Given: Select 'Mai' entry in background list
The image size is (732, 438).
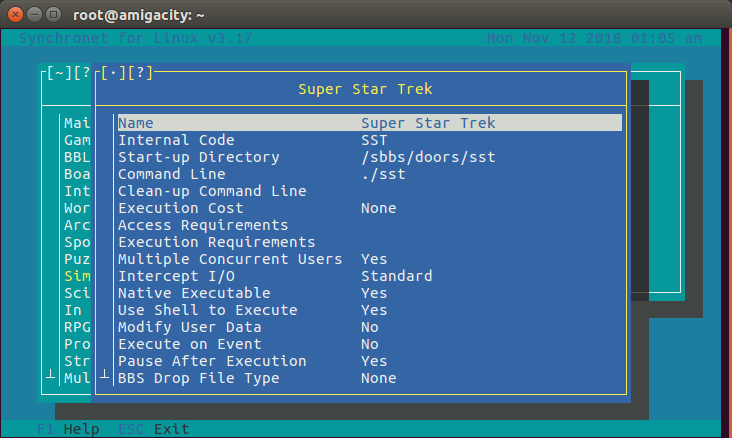Looking at the screenshot, I should (x=77, y=123).
